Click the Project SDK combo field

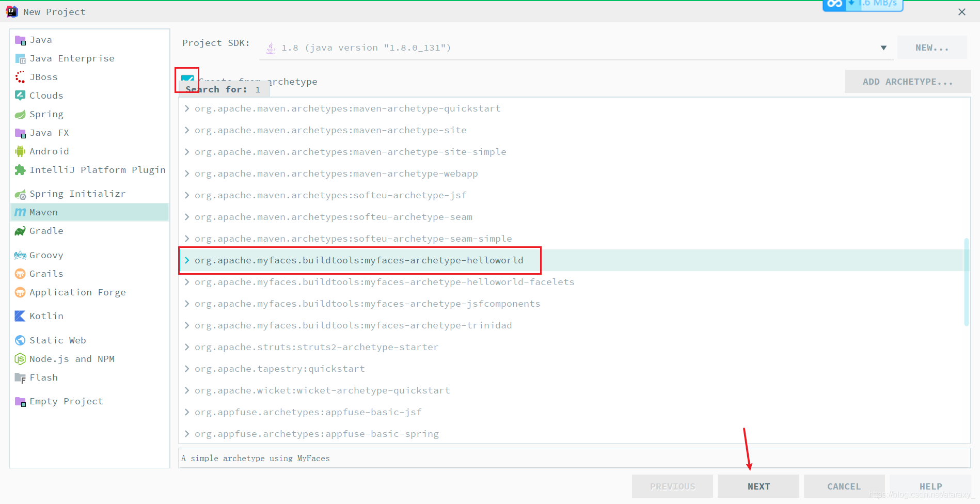(576, 48)
